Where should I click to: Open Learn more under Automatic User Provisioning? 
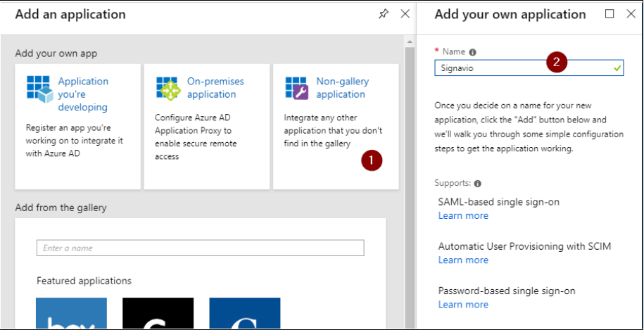[x=463, y=260]
